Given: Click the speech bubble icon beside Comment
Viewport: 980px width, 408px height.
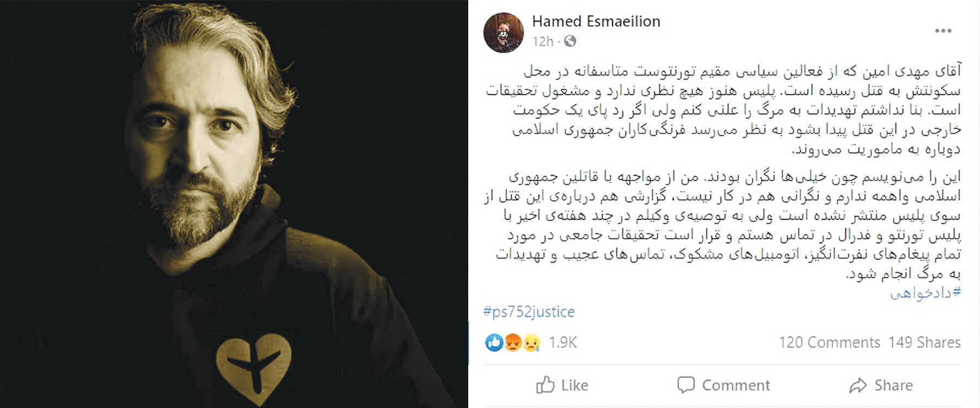Looking at the screenshot, I should click(x=686, y=385).
